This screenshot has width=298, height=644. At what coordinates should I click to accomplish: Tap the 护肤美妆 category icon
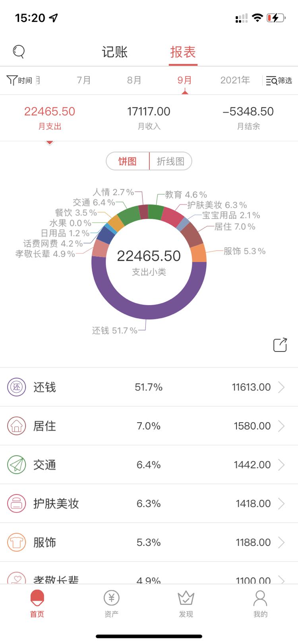[x=16, y=504]
